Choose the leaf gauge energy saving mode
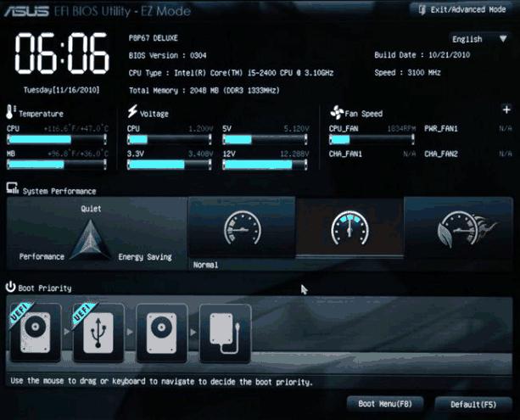Screen dimensions: 520x420 point(458,228)
